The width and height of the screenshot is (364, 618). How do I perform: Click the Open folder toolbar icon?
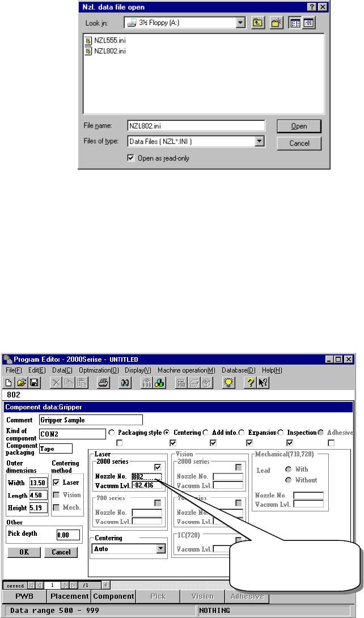pos(22,383)
